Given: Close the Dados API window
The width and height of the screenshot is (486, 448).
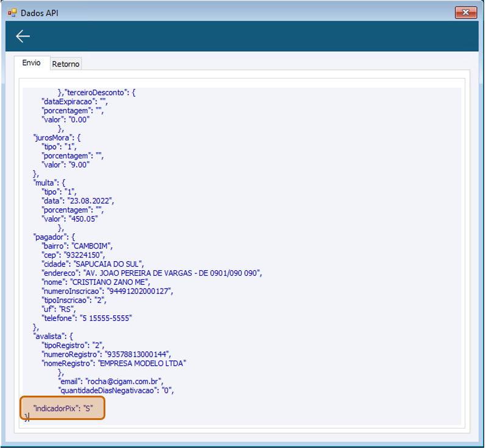Looking at the screenshot, I should coord(465,12).
